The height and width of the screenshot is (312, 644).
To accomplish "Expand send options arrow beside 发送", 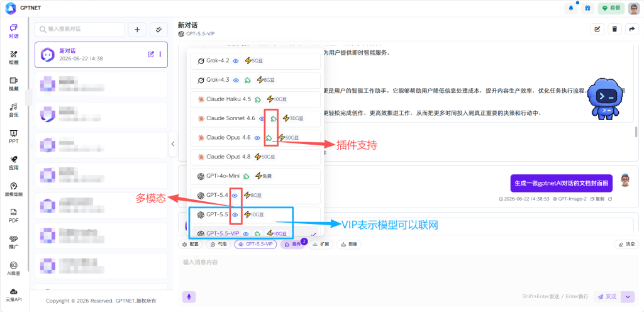I will (x=628, y=296).
